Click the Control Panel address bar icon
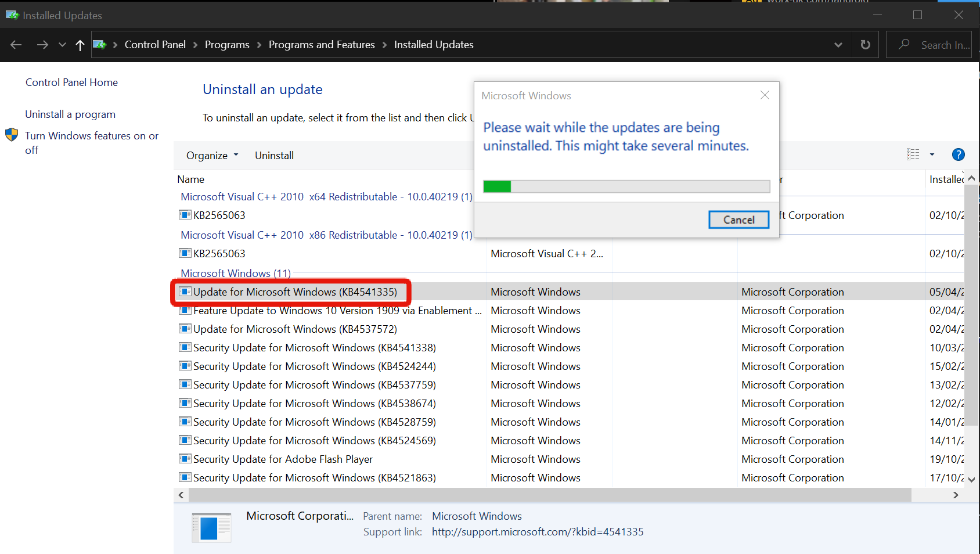 (100, 45)
